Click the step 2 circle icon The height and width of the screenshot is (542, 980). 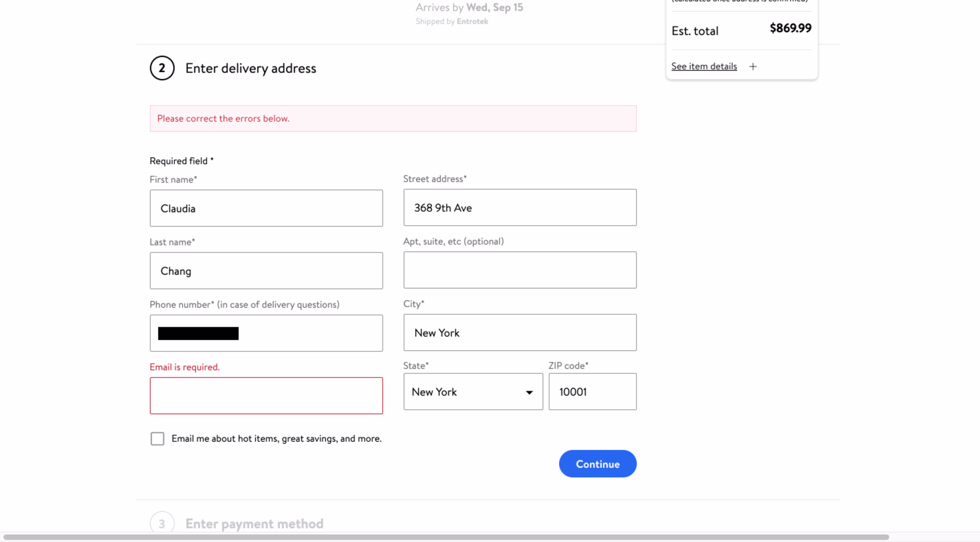pyautogui.click(x=162, y=68)
